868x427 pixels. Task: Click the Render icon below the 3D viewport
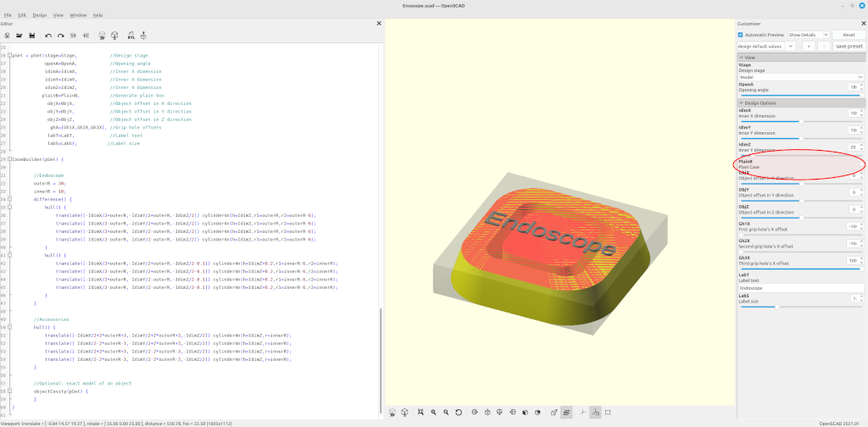point(404,412)
